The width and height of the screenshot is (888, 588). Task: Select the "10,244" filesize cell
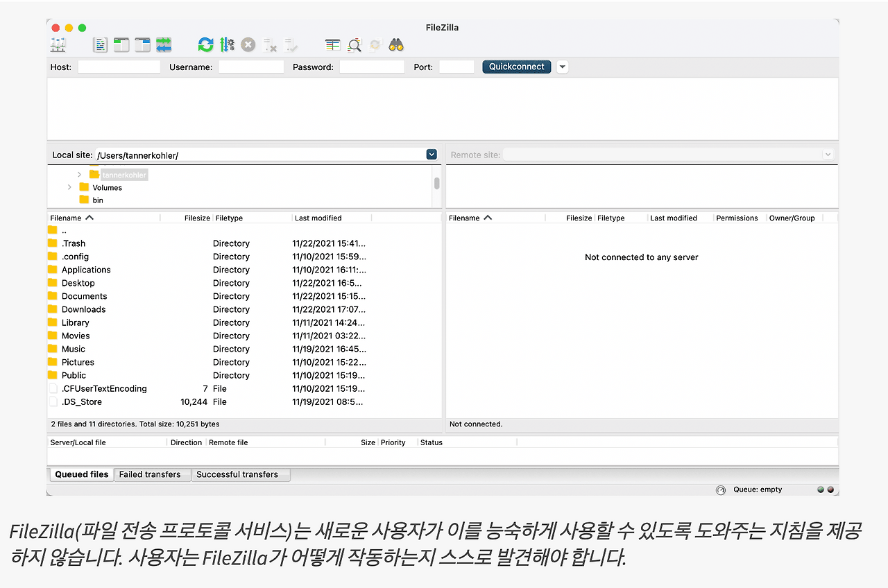click(194, 402)
